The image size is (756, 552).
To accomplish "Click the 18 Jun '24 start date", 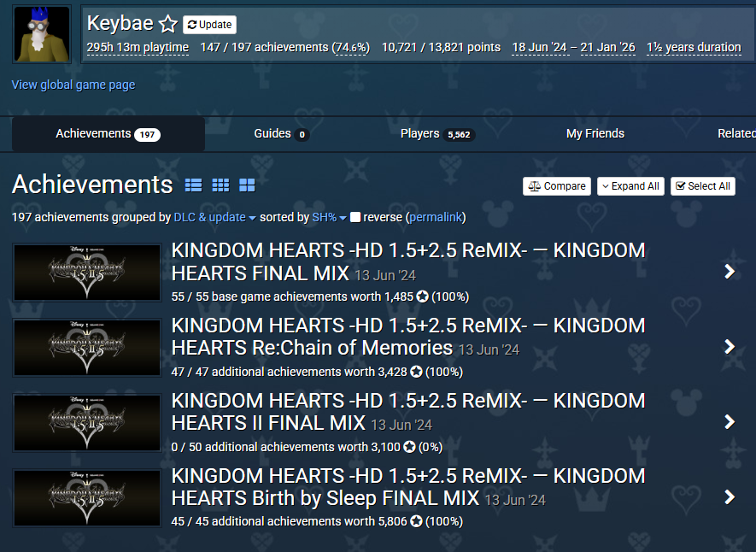I will pos(540,47).
